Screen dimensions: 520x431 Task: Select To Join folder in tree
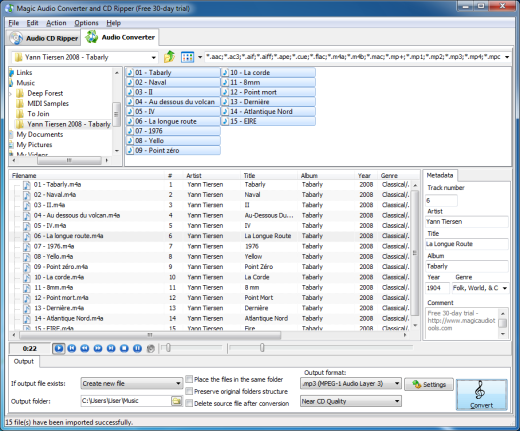coord(38,114)
